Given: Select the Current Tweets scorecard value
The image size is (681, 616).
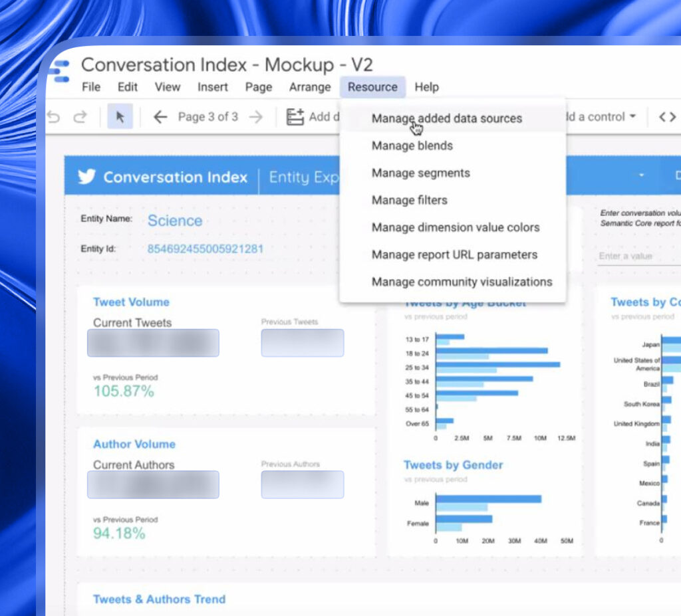Looking at the screenshot, I should tap(154, 343).
